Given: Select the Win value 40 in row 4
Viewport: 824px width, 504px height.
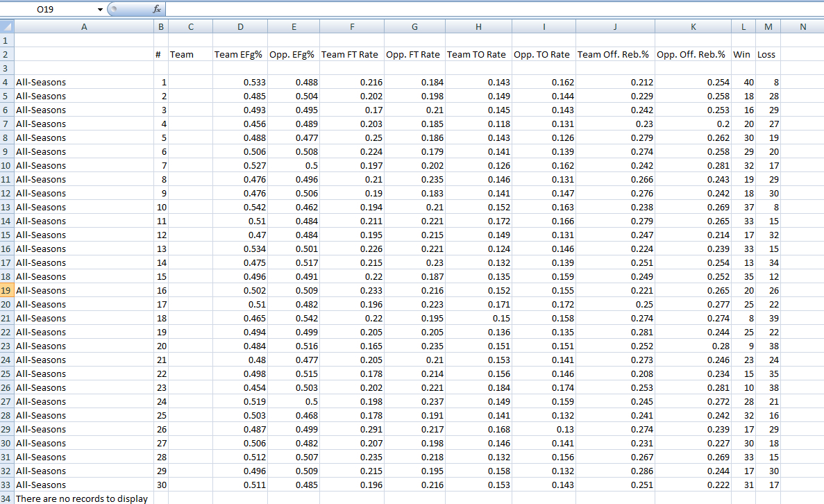Looking at the screenshot, I should coord(743,82).
